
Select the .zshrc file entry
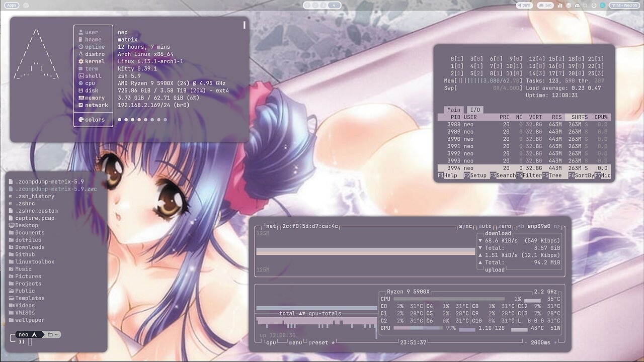[25, 204]
